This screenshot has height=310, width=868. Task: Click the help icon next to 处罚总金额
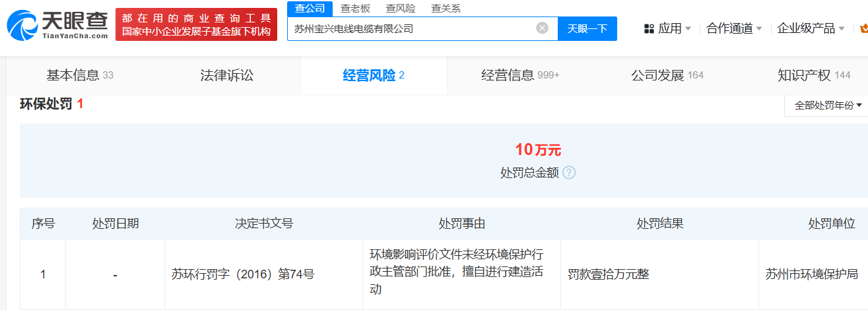(569, 173)
